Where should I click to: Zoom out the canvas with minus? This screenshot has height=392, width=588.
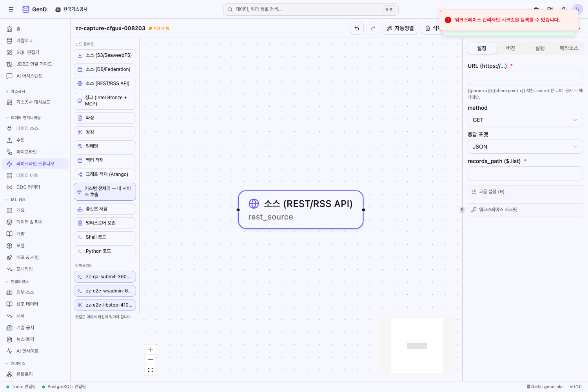pos(151,360)
